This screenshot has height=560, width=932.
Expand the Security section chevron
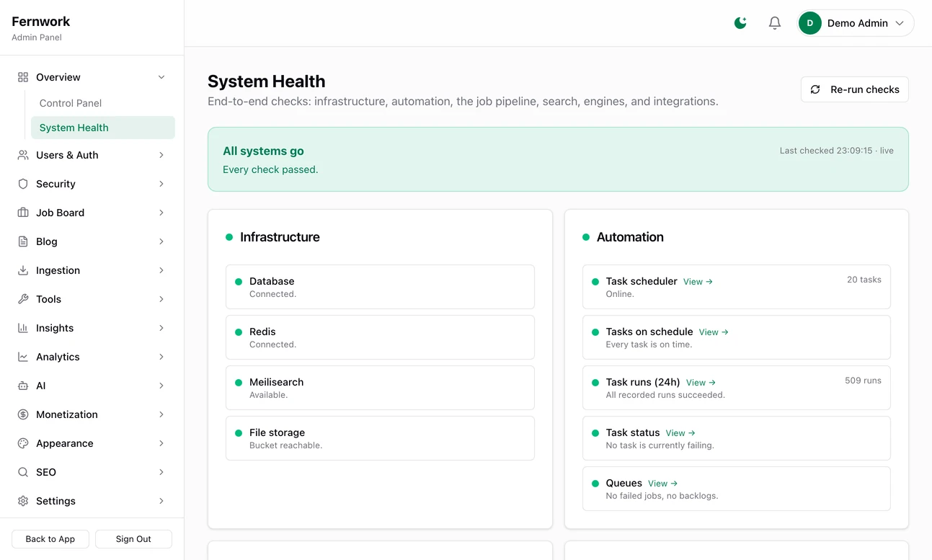click(x=161, y=184)
